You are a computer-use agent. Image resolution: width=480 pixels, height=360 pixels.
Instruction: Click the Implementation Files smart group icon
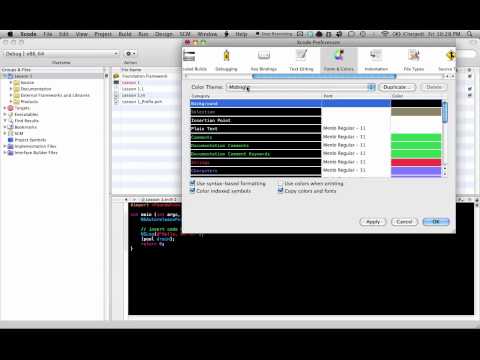[x=11, y=146]
